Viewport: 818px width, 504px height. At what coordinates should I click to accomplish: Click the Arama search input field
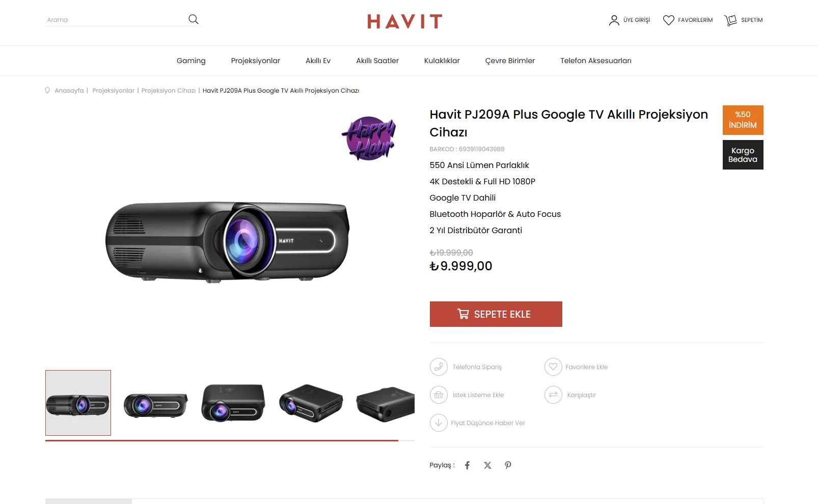tap(116, 20)
